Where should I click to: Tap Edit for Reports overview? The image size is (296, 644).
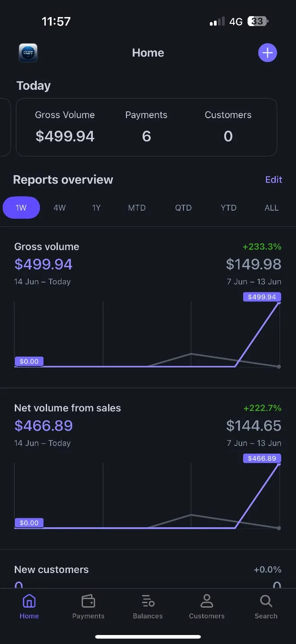[274, 180]
